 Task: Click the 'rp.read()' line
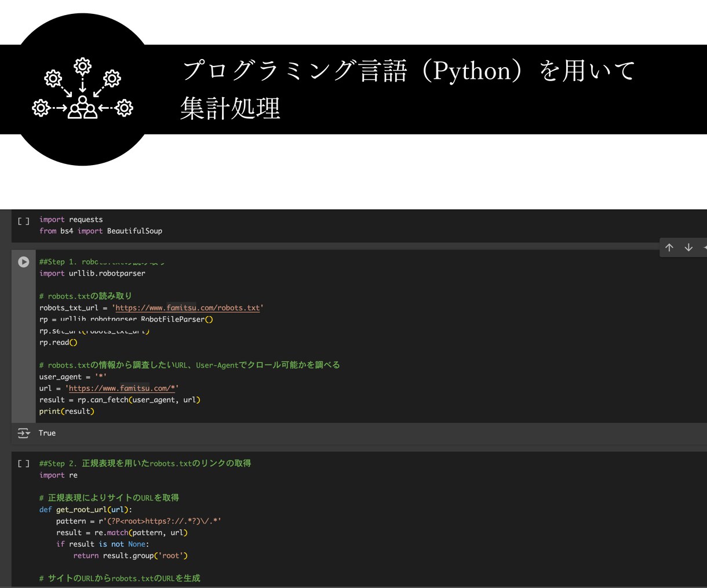coord(58,342)
